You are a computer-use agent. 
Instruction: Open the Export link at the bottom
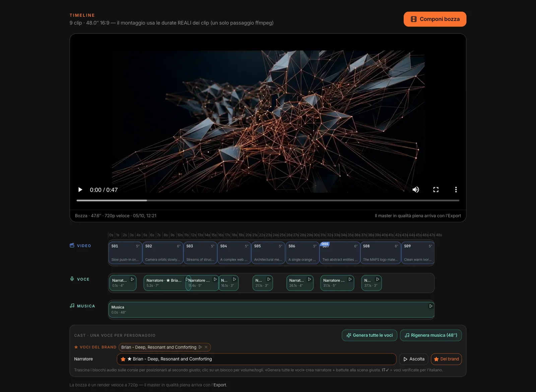click(220, 385)
